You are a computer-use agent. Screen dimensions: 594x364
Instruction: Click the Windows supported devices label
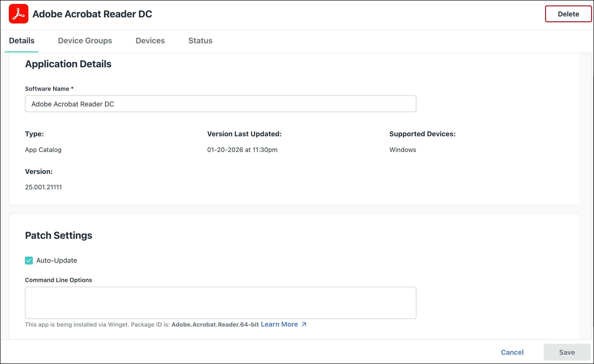[402, 150]
